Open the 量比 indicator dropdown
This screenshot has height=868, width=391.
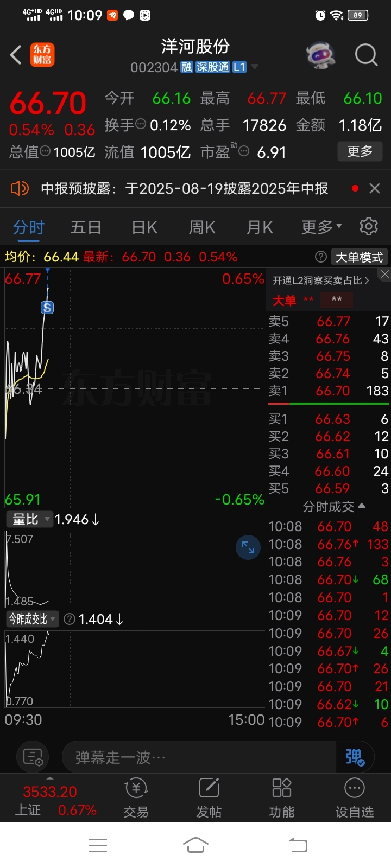point(30,519)
